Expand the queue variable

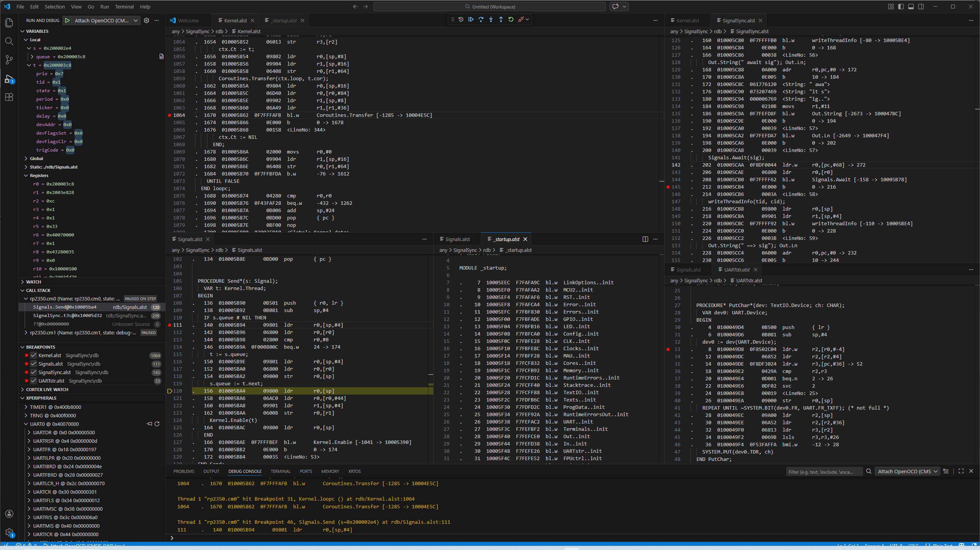point(32,57)
